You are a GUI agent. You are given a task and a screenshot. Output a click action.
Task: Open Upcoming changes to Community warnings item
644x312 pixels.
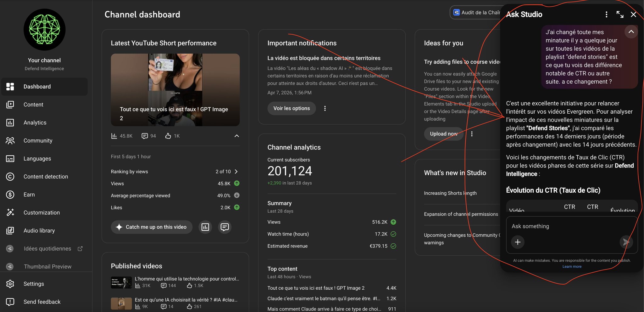pyautogui.click(x=462, y=239)
